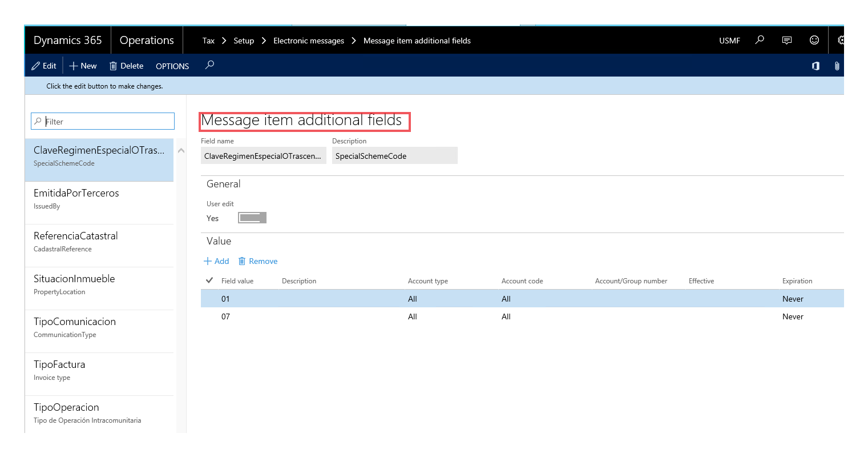Click the Delete trash button
The width and height of the screenshot is (868, 457).
(126, 66)
